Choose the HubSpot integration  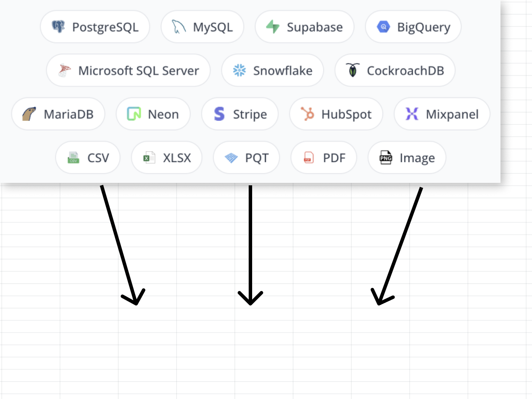(x=336, y=114)
